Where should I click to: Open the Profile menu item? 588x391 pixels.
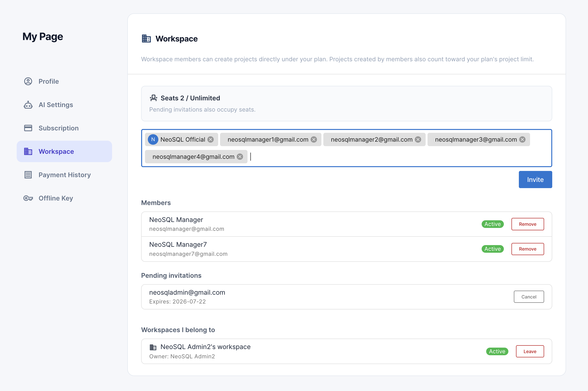[x=64, y=81]
